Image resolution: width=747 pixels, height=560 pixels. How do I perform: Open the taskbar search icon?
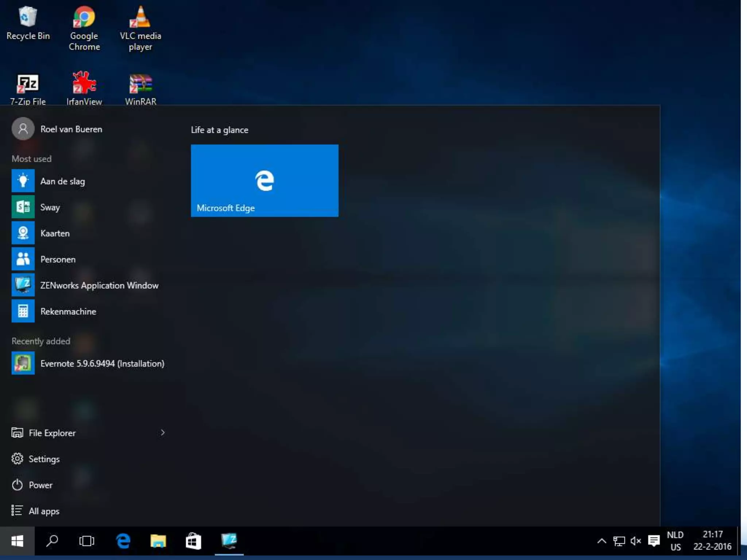point(52,541)
